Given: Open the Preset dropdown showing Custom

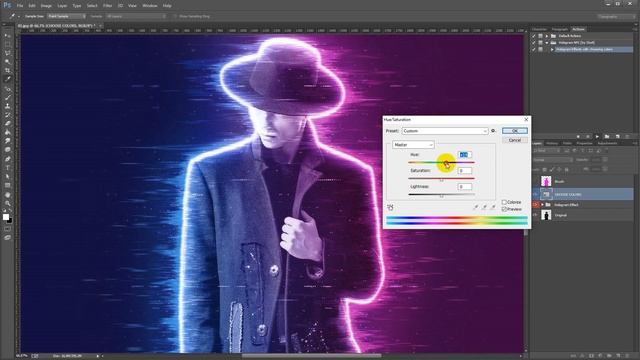Looking at the screenshot, I should pos(444,131).
